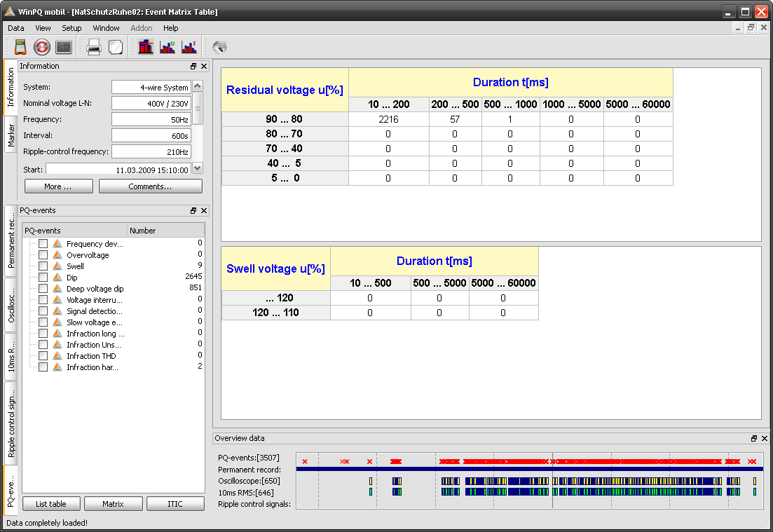773x532 pixels.
Task: Click the Start field showing 11.03.2009 15:10:00
Action: click(118, 169)
